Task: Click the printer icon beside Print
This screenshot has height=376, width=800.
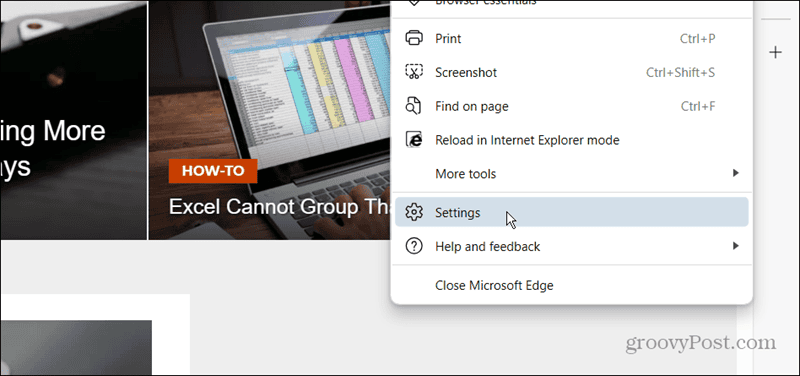Action: tap(414, 38)
